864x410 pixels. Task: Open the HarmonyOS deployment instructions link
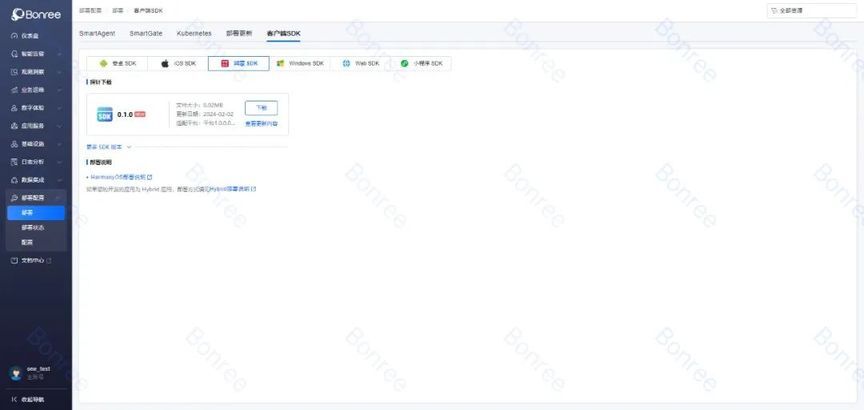(x=118, y=177)
